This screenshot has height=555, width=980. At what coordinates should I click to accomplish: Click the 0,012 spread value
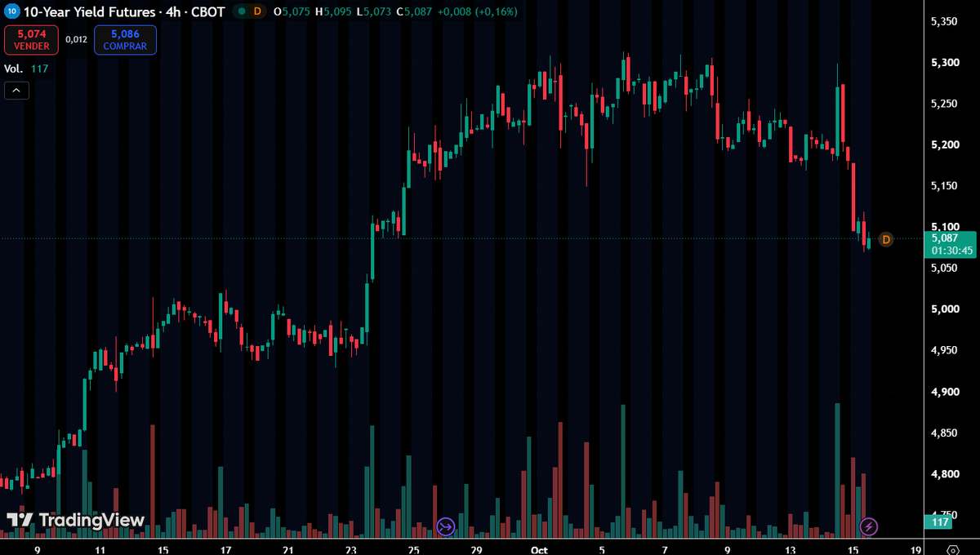[76, 39]
